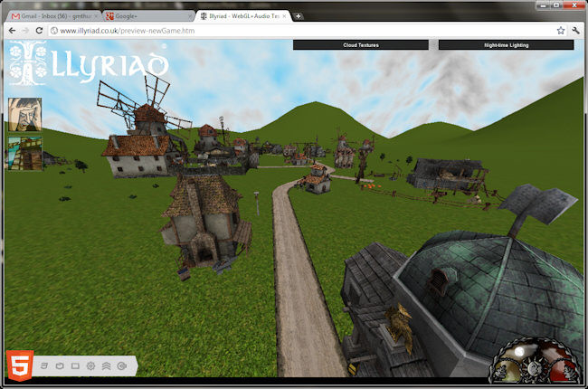
Task: Click the open book sign on dome
Action: [538, 204]
